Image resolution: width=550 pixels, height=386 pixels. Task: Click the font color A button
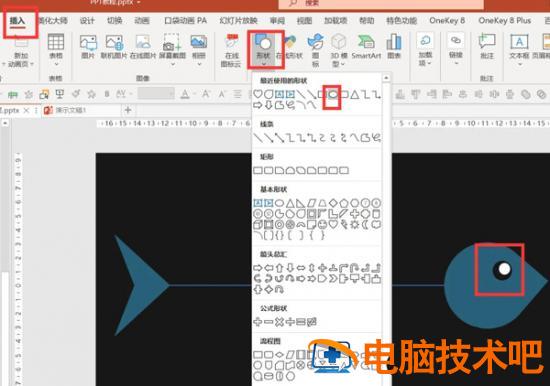[185, 94]
